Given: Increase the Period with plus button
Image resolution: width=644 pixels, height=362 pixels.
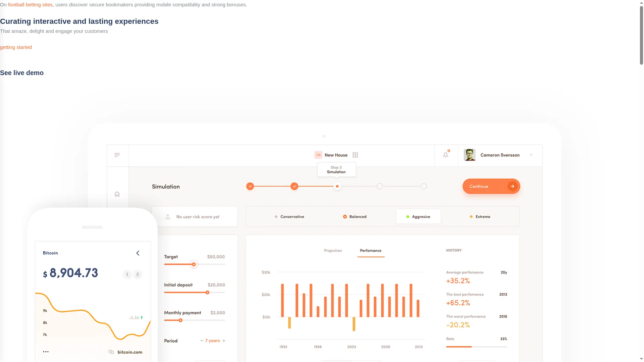Looking at the screenshot, I should tap(224, 341).
